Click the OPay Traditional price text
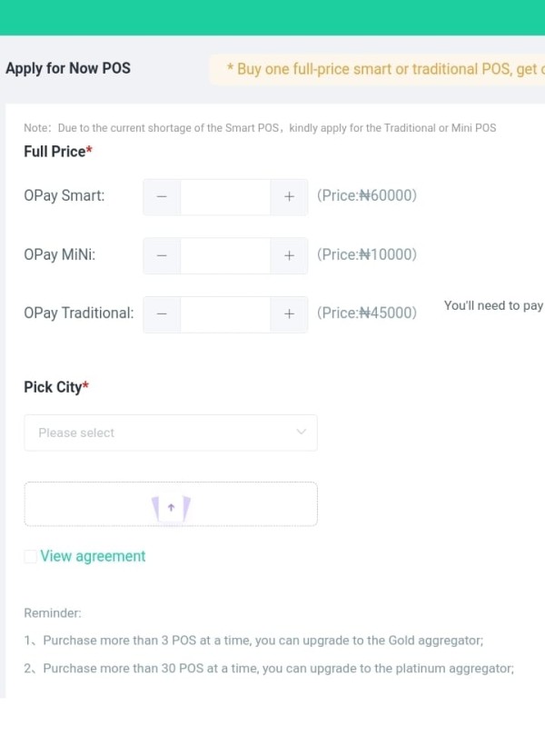This screenshot has width=545, height=756. pyautogui.click(x=367, y=313)
